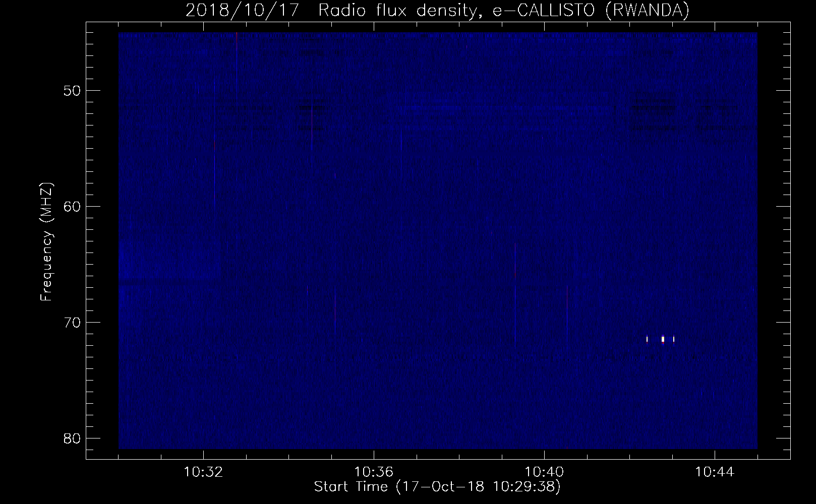
Task: Click the 'Frequency (MHZ)' y-axis label
Action: (x=47, y=242)
